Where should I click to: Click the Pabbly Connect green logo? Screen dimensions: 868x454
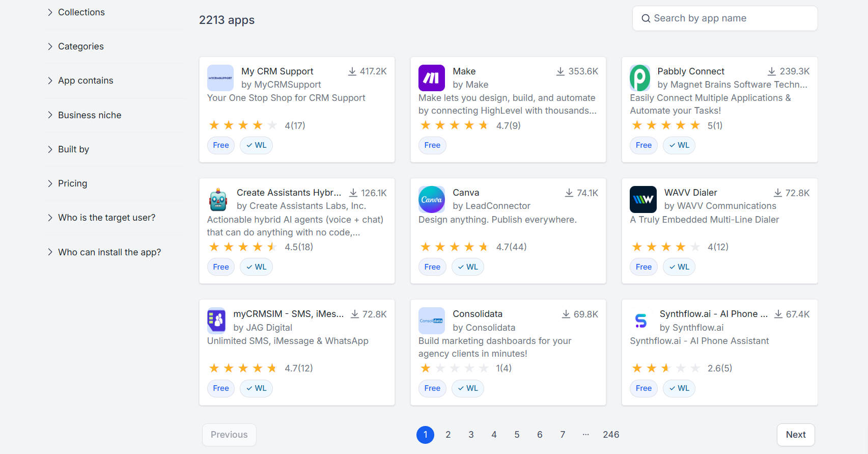point(640,78)
